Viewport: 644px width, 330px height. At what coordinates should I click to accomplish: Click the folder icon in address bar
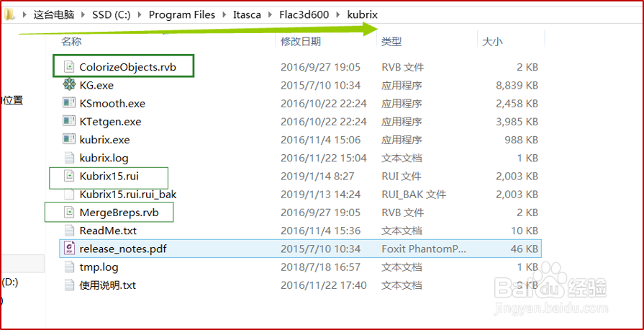(x=9, y=15)
